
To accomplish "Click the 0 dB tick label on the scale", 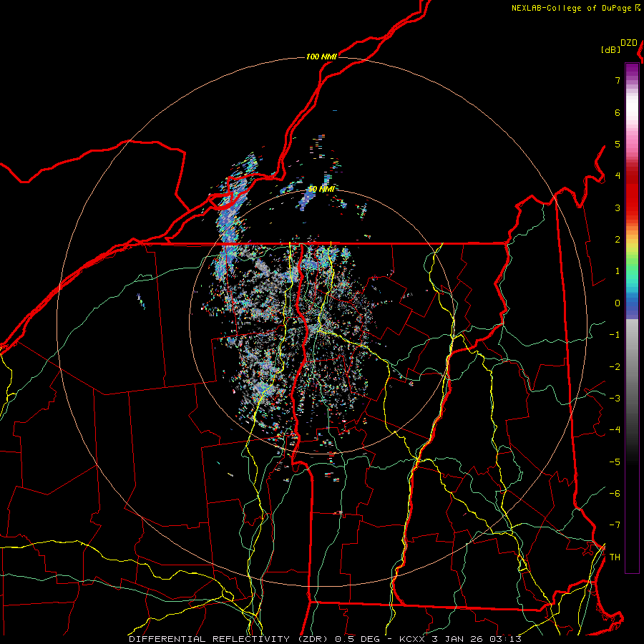I will (618, 303).
